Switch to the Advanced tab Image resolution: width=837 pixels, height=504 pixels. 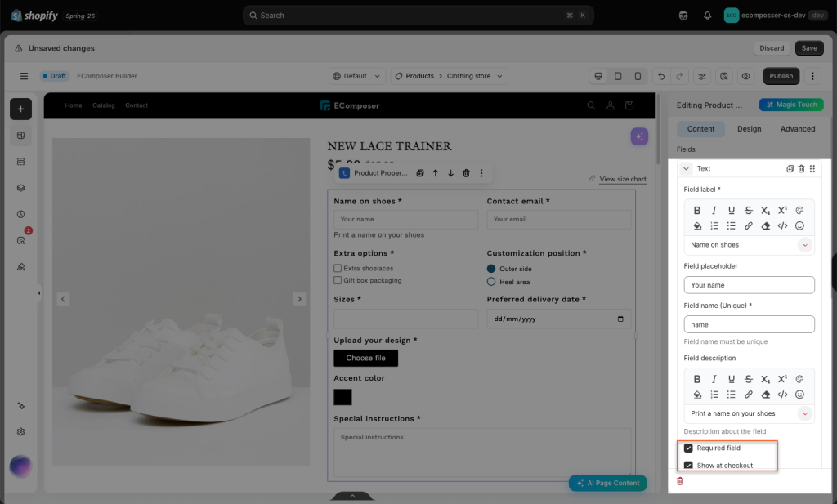pos(798,129)
